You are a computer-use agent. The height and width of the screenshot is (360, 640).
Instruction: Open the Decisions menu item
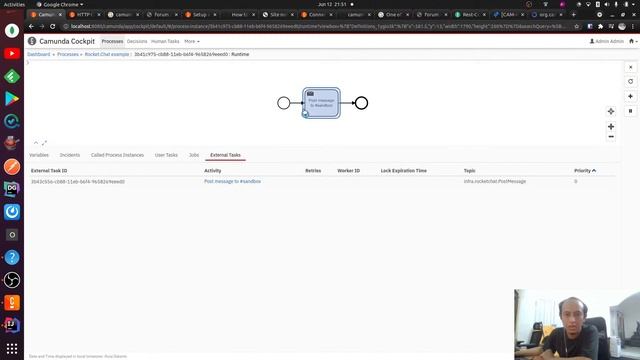tap(137, 41)
